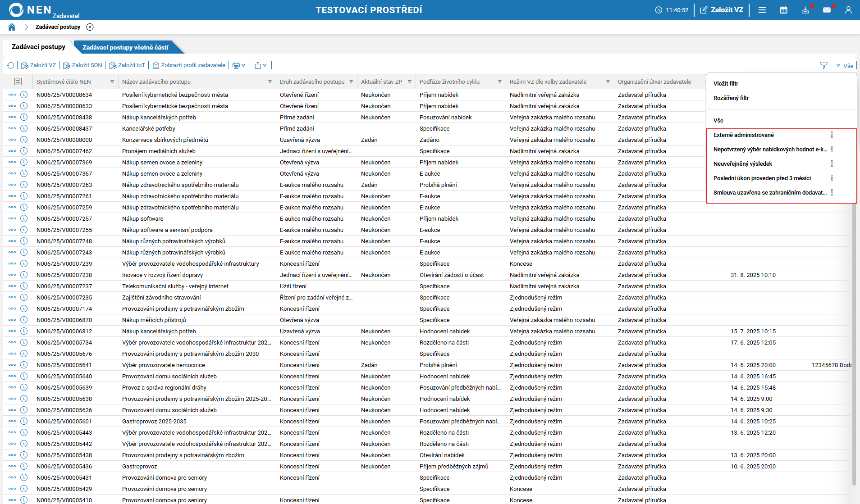Click Založit SON in the toolbar
860x504 pixels.
(82, 65)
